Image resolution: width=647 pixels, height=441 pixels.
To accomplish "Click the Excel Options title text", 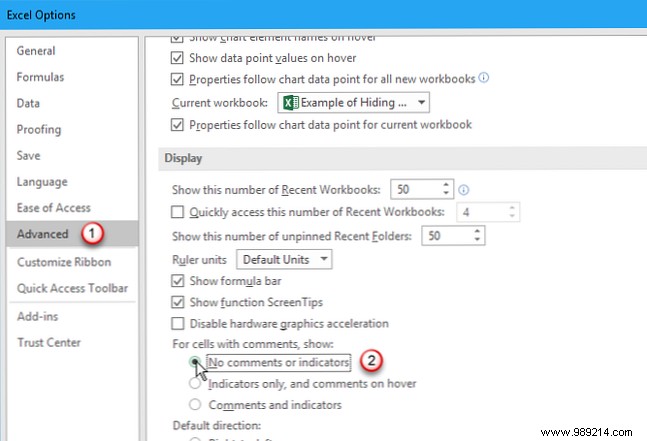I will pyautogui.click(x=41, y=15).
